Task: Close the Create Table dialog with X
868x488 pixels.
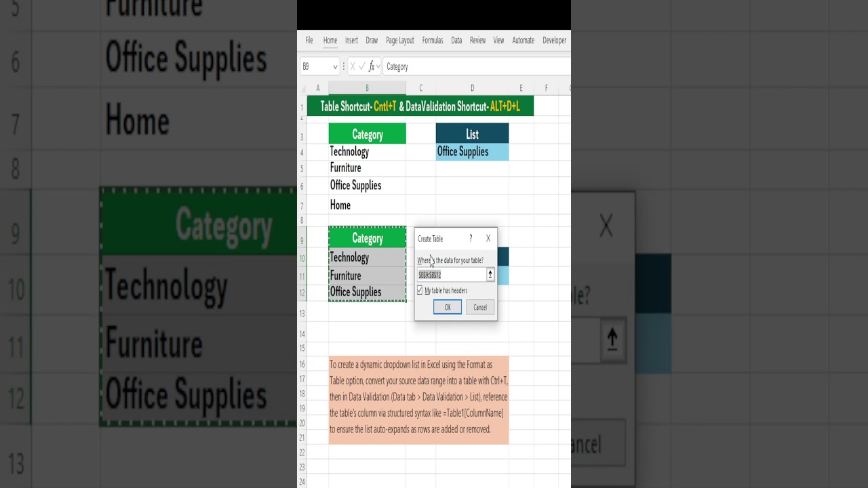Action: point(488,239)
